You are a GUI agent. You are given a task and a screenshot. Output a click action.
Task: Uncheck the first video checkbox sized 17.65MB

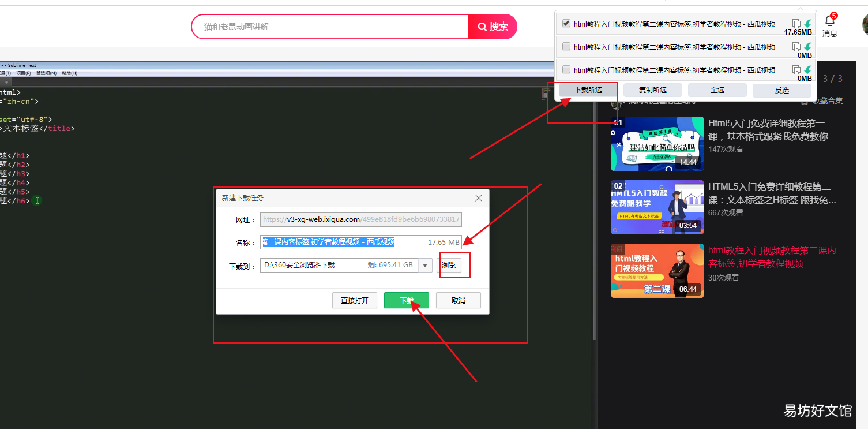pos(566,24)
